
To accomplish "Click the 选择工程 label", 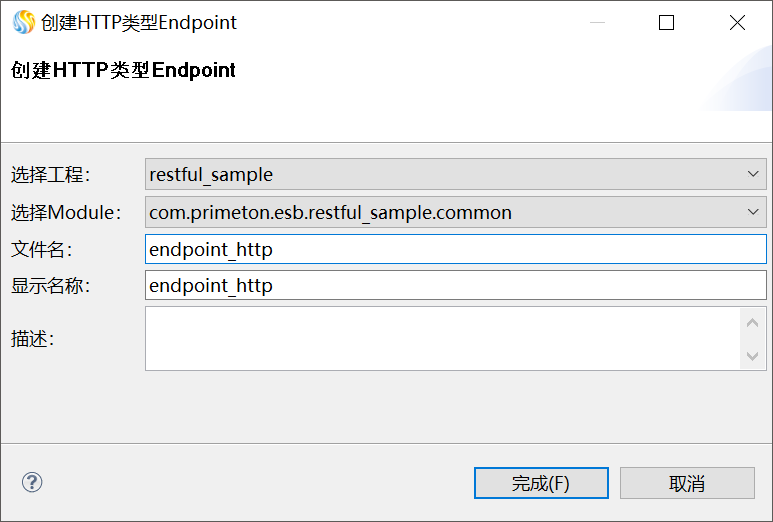I will pyautogui.click(x=51, y=175).
